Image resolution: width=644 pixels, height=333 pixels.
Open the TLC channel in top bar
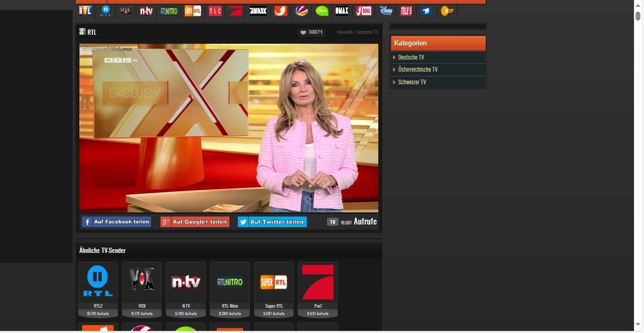[215, 11]
